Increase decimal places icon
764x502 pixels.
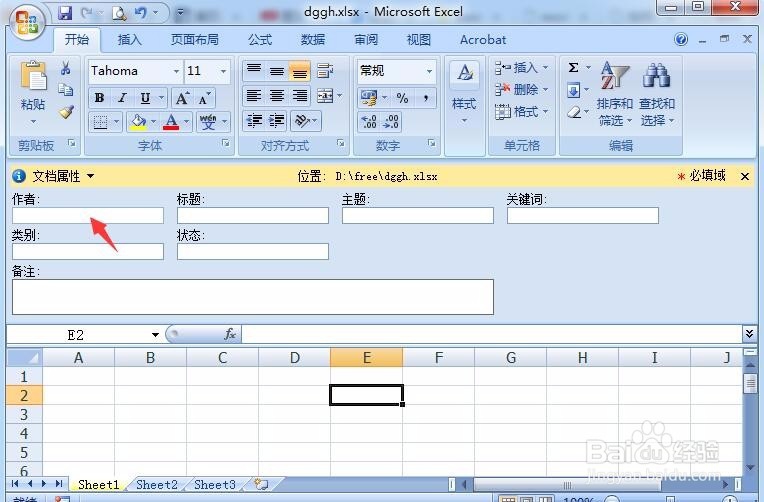tap(369, 121)
